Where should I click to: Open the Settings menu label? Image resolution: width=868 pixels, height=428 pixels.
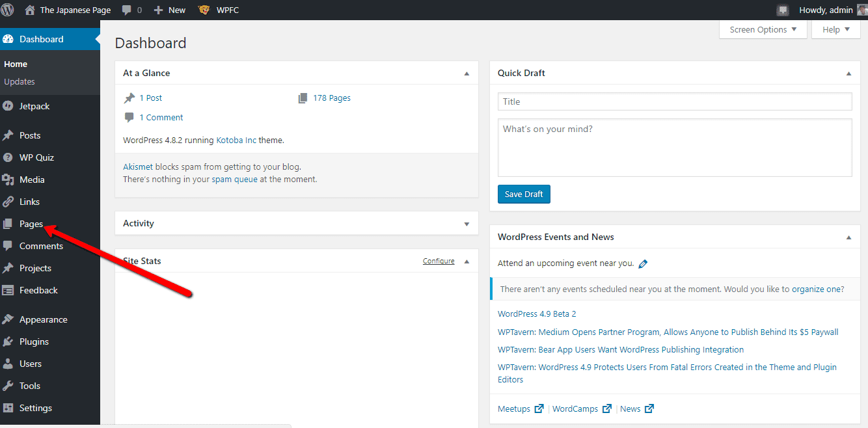(x=36, y=408)
